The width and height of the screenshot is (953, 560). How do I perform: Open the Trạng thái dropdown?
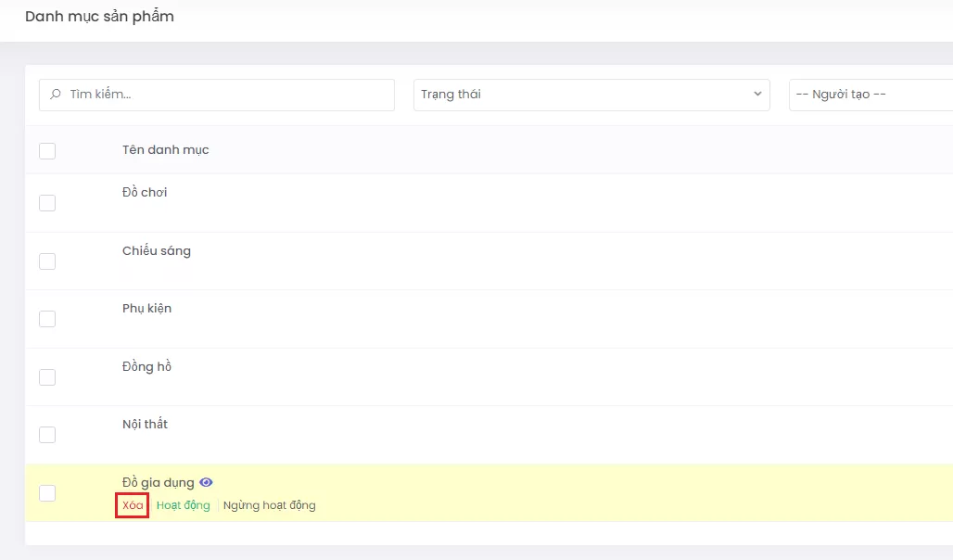(x=591, y=95)
